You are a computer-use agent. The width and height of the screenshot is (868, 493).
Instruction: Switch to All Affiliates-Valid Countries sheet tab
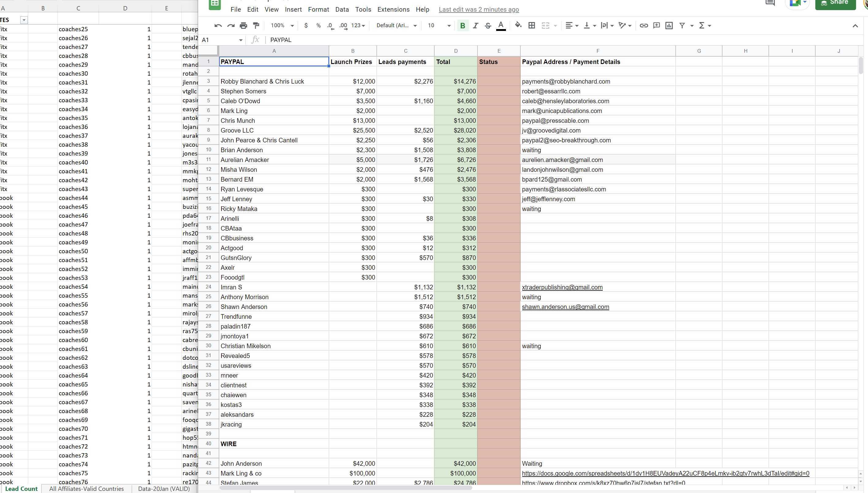pos(86,489)
